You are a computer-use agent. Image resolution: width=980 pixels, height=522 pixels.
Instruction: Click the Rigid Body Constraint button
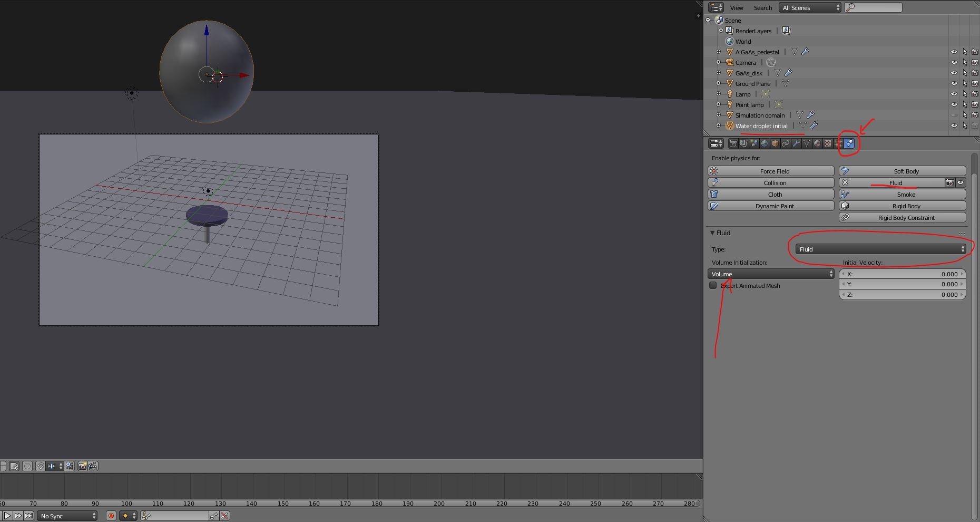point(903,217)
